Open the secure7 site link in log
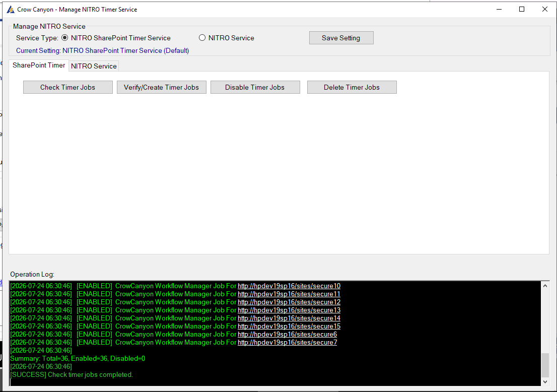 288,343
